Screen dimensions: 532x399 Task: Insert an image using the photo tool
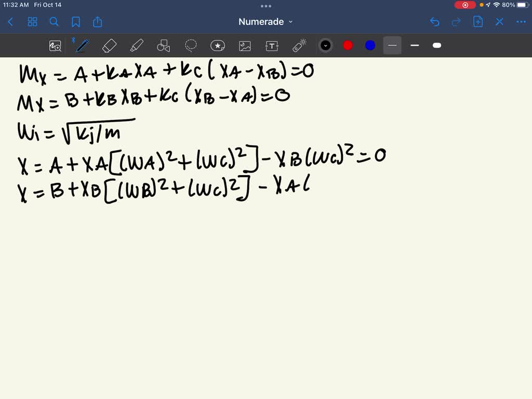(x=244, y=45)
